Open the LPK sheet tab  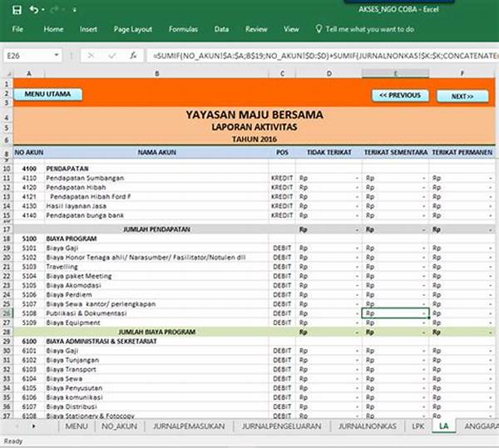[418, 426]
